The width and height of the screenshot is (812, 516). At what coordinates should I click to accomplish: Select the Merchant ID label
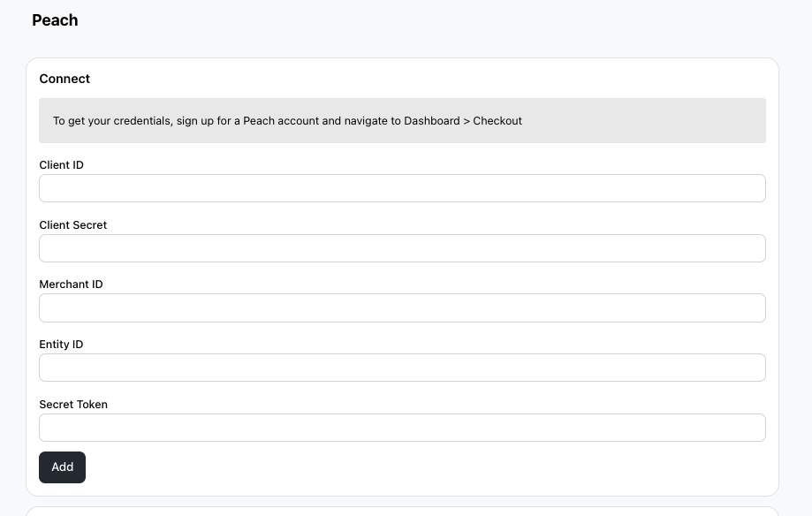click(71, 284)
